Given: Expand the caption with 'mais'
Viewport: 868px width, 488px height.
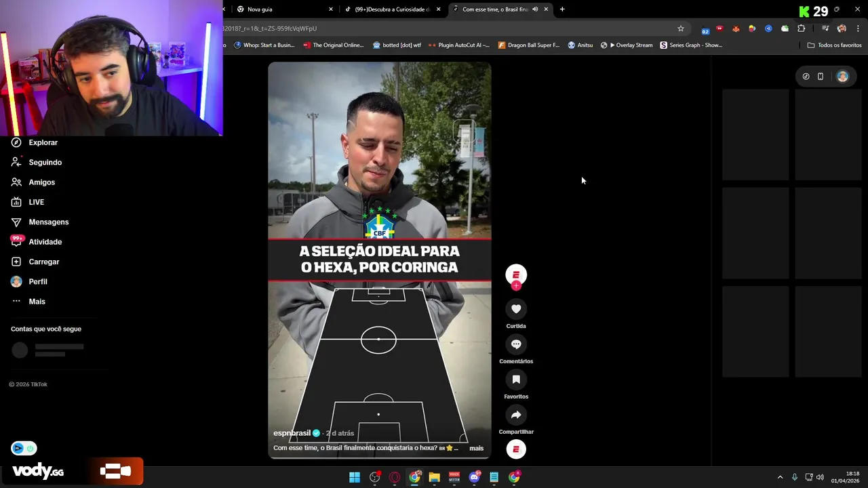Looking at the screenshot, I should point(477,448).
